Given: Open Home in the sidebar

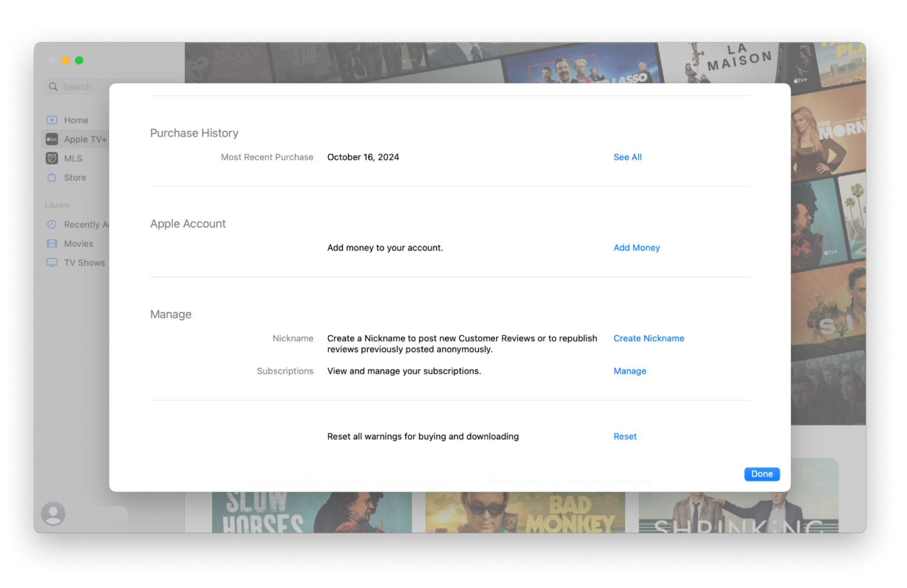Looking at the screenshot, I should pos(76,120).
